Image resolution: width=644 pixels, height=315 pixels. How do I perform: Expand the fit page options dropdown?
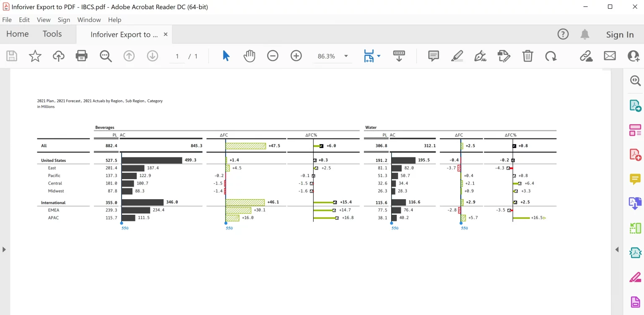tap(379, 56)
